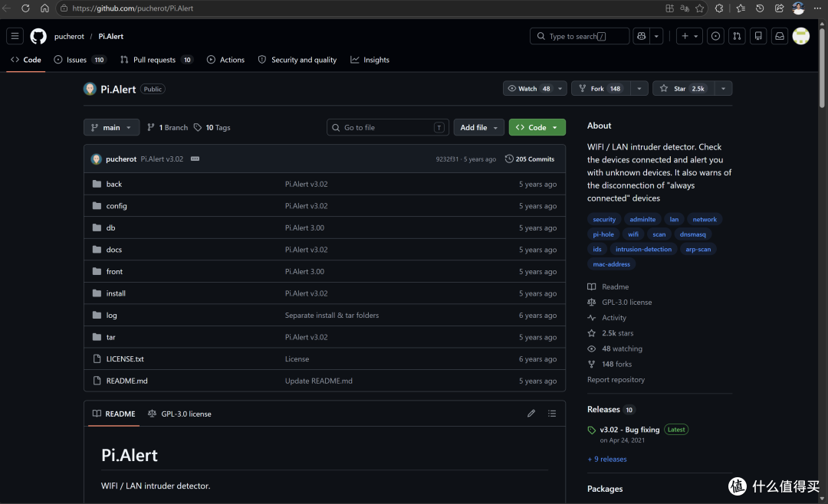
Task: Open the Code tab
Action: click(x=26, y=60)
